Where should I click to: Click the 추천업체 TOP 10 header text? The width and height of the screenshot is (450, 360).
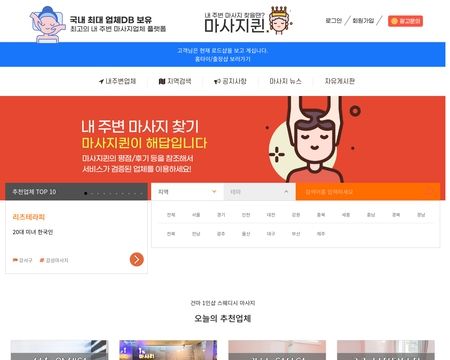tap(34, 192)
